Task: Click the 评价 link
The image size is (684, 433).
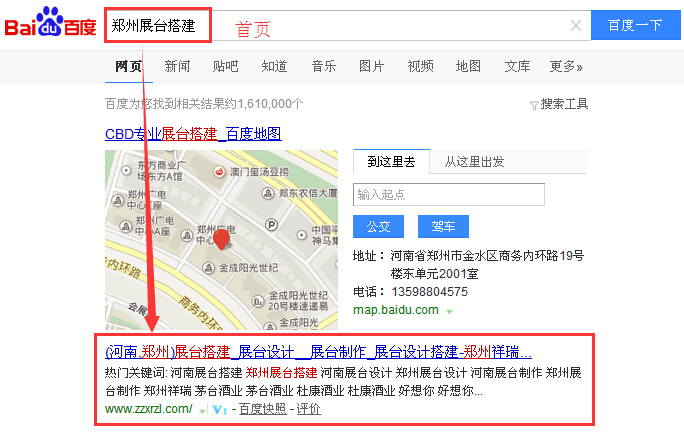Action: 309,409
